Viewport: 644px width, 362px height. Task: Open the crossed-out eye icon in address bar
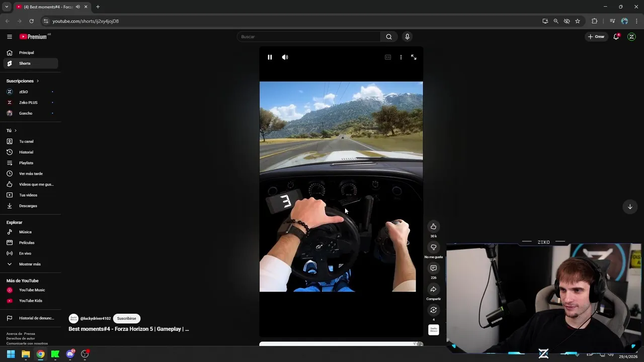coord(567,21)
